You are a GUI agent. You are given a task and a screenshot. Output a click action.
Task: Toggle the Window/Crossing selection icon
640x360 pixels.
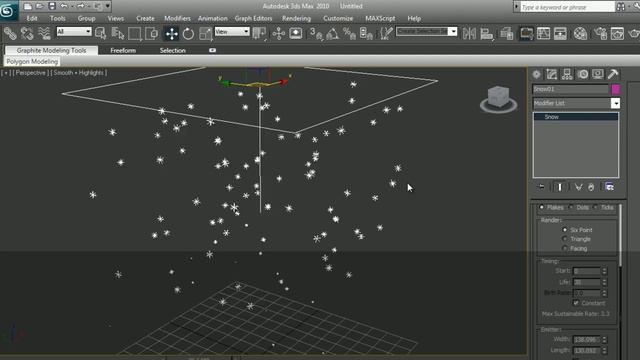pos(152,33)
